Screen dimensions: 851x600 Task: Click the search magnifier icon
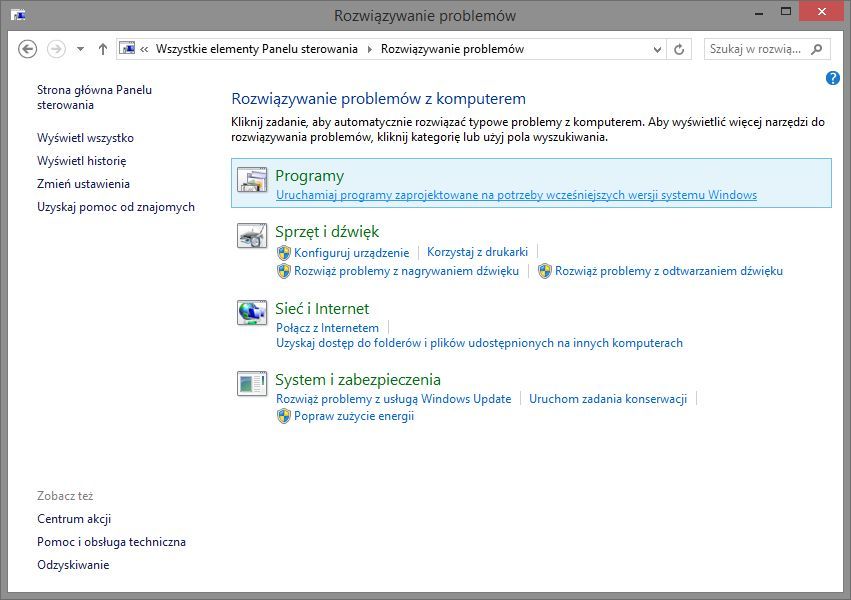pos(816,49)
